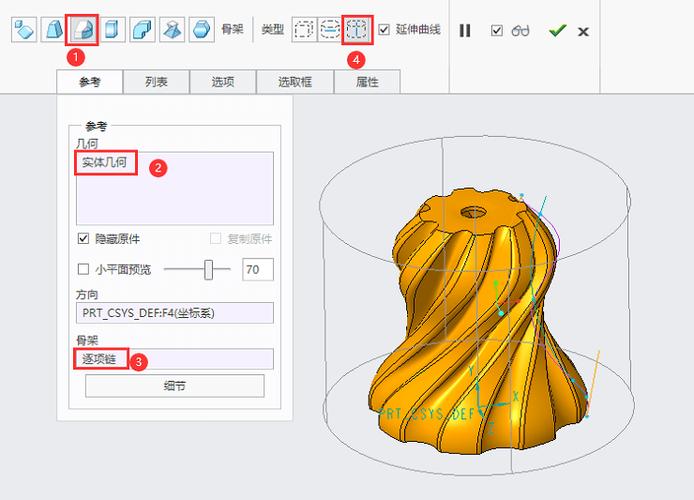Choose the radial marquee type icon
The height and width of the screenshot is (500, 694).
pos(329,30)
